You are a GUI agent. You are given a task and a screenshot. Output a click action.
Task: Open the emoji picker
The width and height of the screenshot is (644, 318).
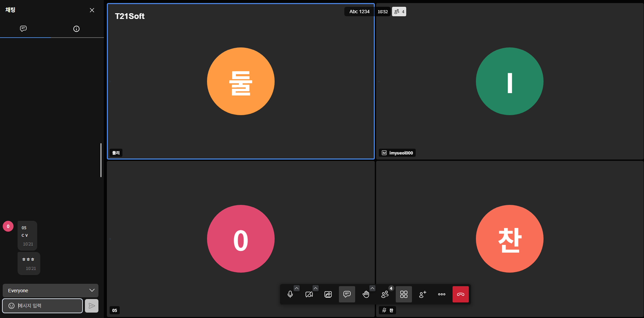(11, 306)
